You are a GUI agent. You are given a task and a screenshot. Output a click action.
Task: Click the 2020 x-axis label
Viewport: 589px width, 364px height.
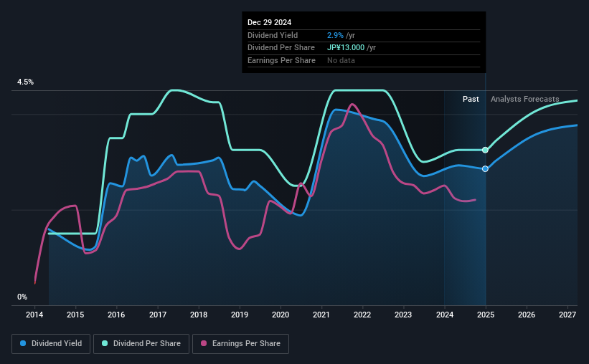click(x=281, y=315)
